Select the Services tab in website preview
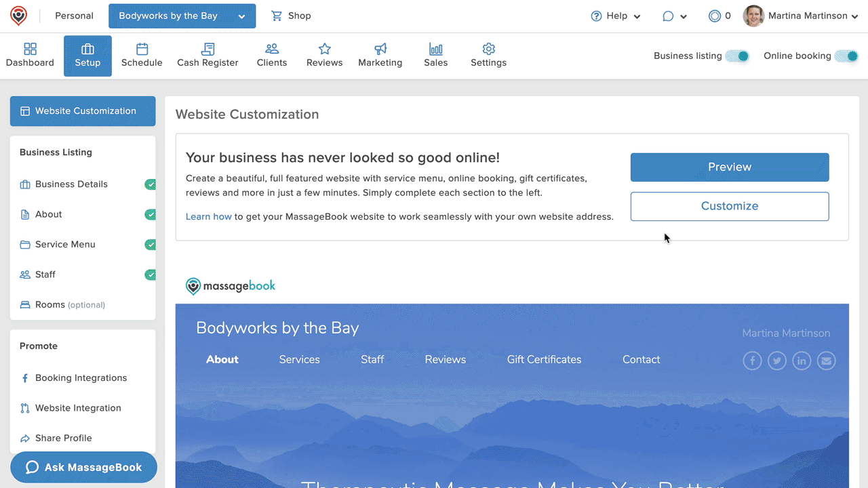Viewport: 868px width, 488px height. pos(299,360)
